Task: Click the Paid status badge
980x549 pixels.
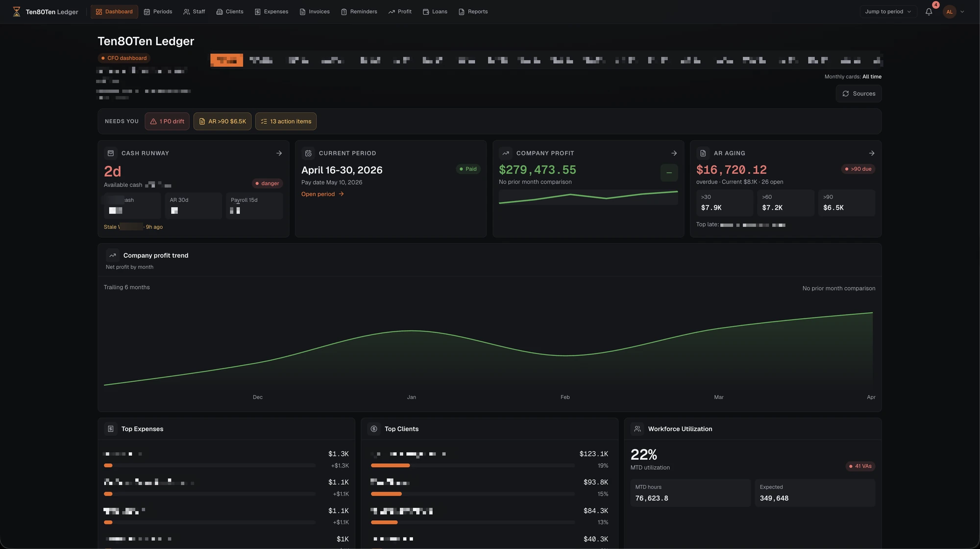Action: point(468,169)
